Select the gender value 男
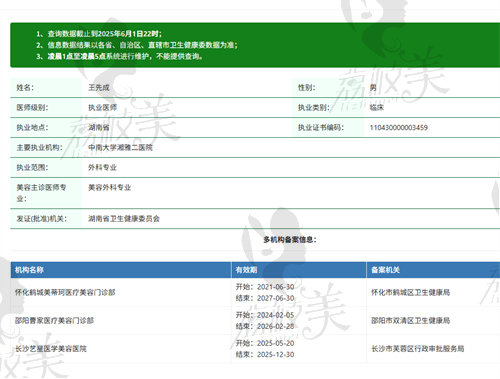Screen dimensions: 500x379 click(373, 88)
